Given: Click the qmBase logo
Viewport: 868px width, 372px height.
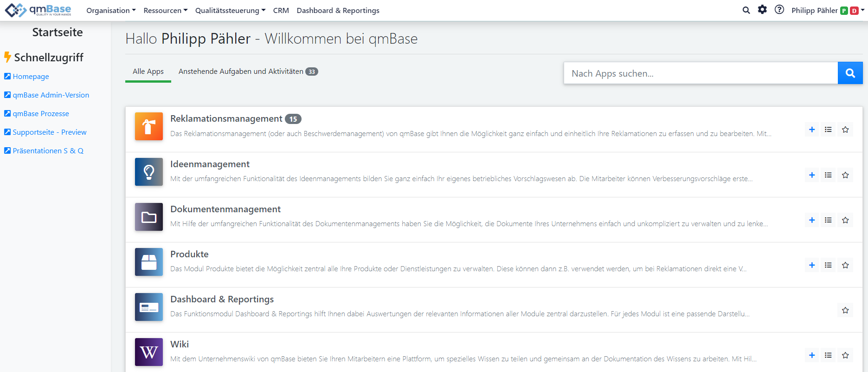Looking at the screenshot, I should tap(38, 10).
